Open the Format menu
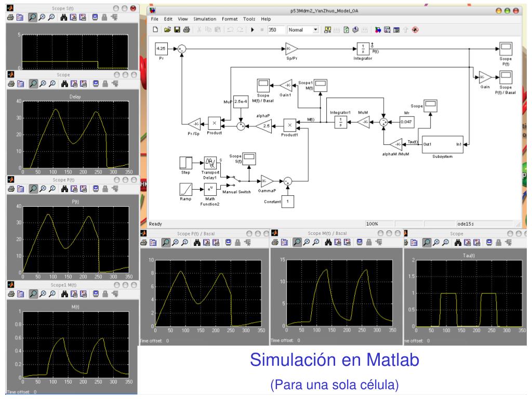The height and width of the screenshot is (399, 532). coord(230,19)
